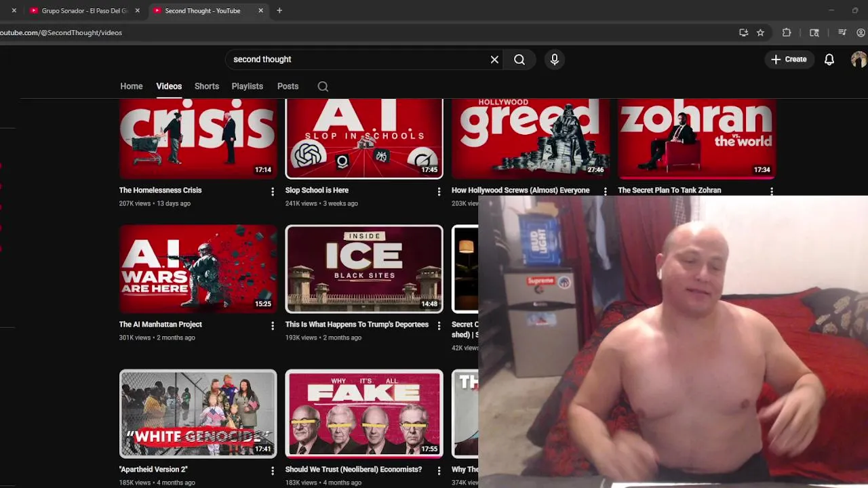Select the Videos channel tab
This screenshot has width=868, height=488.
(169, 86)
